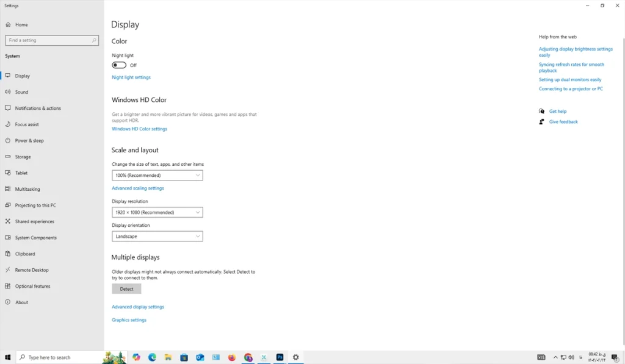The width and height of the screenshot is (625, 364).
Task: Expand the scaling percentage dropdown
Action: 157,176
